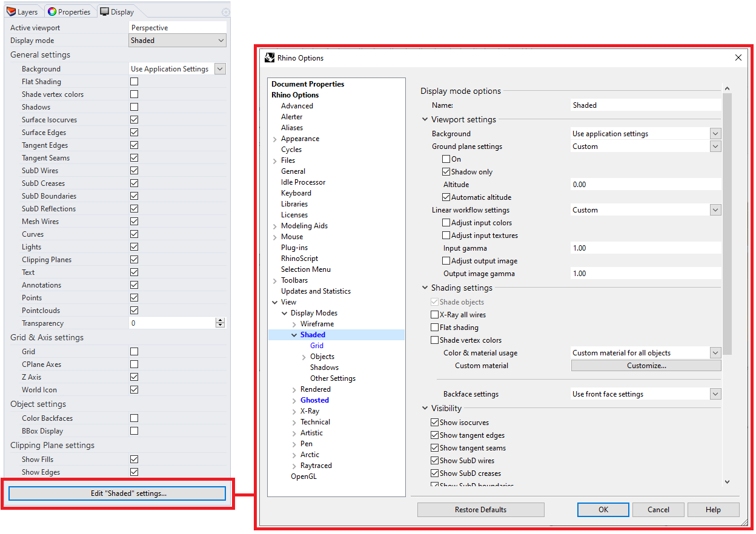Image resolution: width=756 pixels, height=534 pixels.
Task: Uncheck Show isocurves
Action: pyautogui.click(x=434, y=423)
